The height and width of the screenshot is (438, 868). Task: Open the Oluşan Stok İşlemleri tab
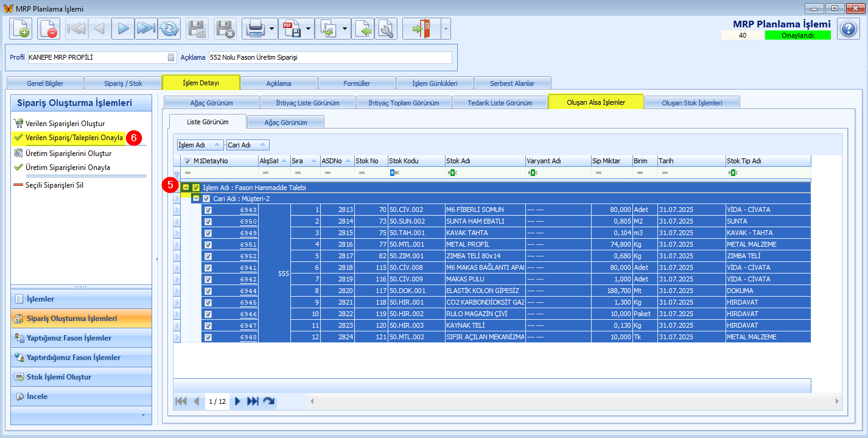click(x=692, y=103)
